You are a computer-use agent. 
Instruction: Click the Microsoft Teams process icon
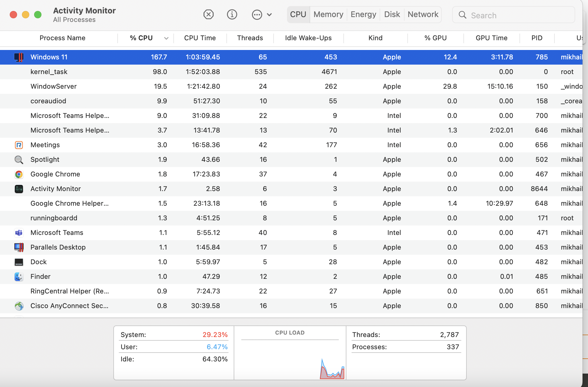pyautogui.click(x=19, y=233)
